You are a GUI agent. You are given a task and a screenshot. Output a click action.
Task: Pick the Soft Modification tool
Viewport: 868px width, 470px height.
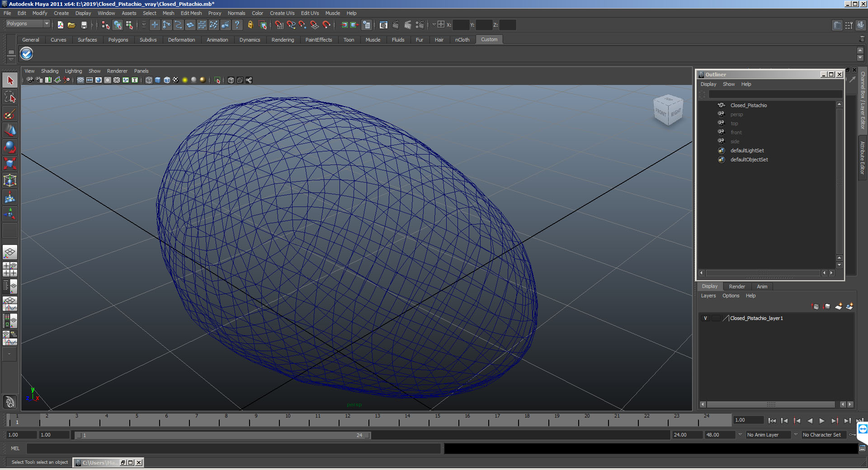[10, 197]
